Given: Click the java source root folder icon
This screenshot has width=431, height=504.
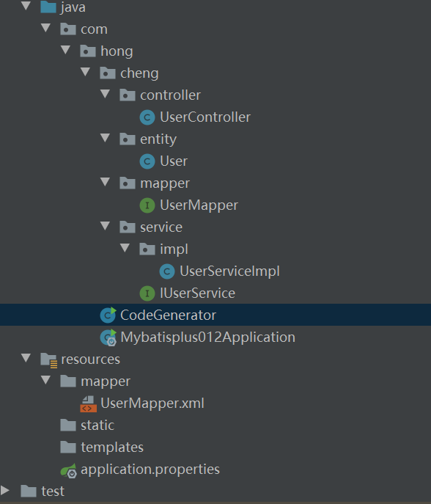Looking at the screenshot, I should click(x=48, y=7).
